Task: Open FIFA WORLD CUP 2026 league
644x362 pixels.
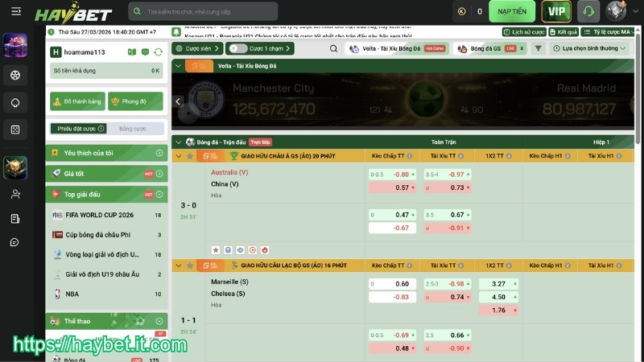Action: [106, 215]
